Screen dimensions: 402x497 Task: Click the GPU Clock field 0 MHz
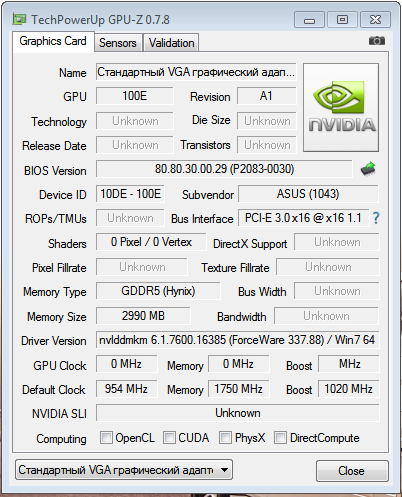pos(126,364)
